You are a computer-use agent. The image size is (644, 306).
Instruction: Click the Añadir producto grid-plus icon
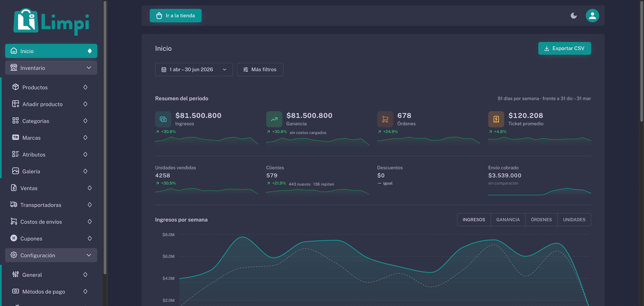15,104
